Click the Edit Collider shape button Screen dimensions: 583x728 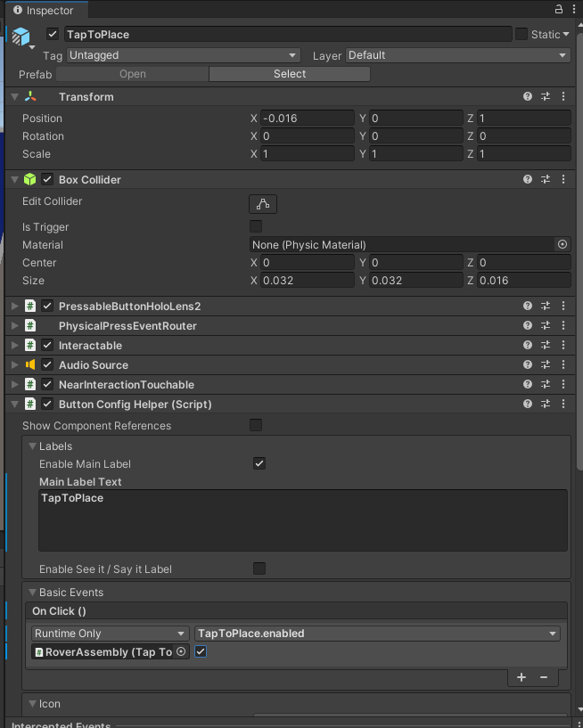click(x=263, y=204)
